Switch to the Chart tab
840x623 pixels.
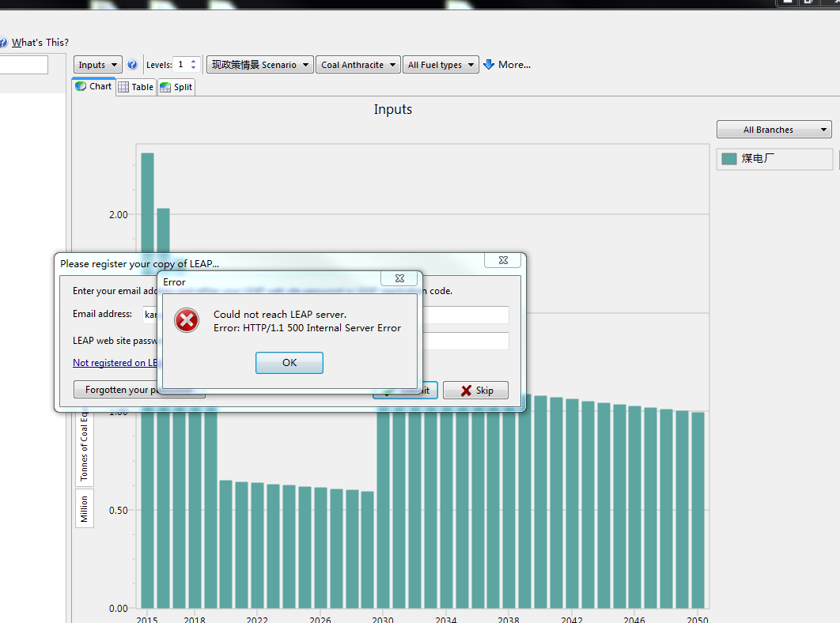pos(94,86)
